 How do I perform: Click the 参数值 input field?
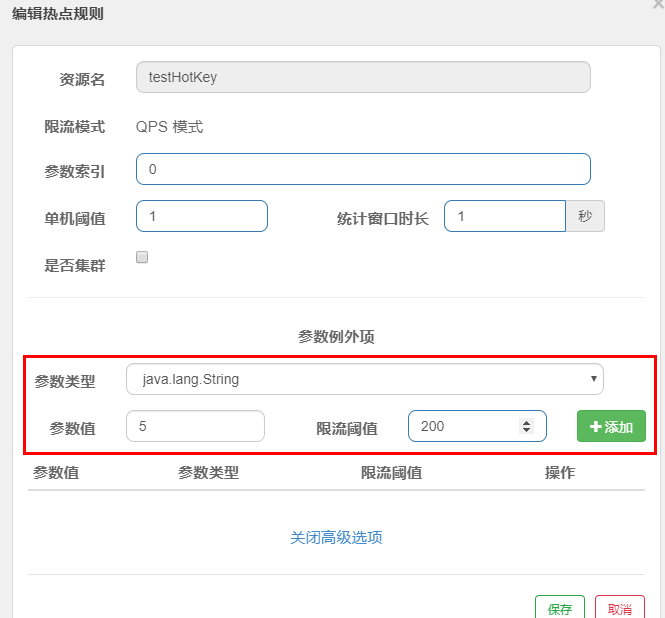tap(195, 426)
